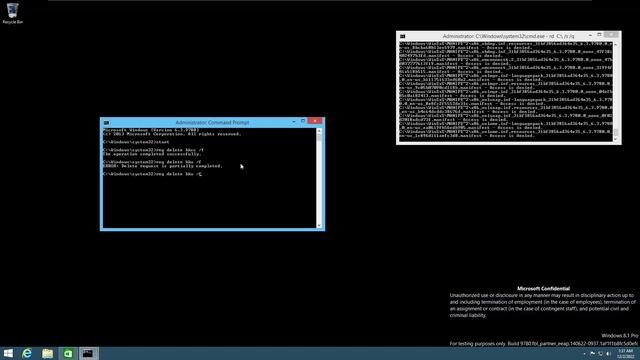Close the Administrator: Command Prompt window
This screenshot has height=360, width=640.
pos(315,121)
